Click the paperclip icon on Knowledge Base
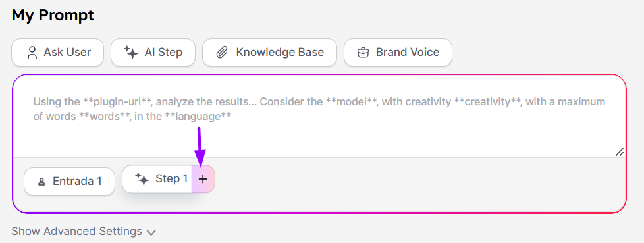644x243 pixels. click(x=222, y=53)
